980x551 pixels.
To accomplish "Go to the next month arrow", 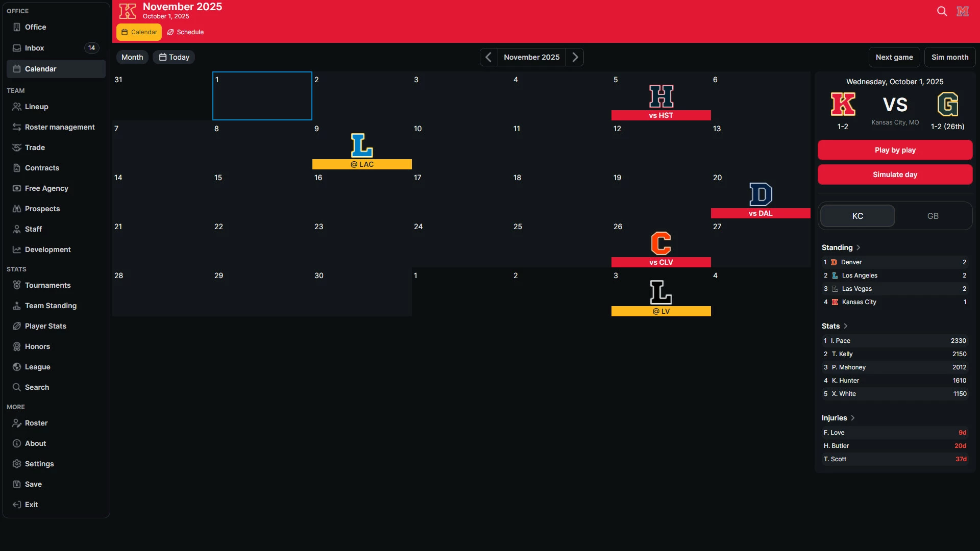I will pyautogui.click(x=575, y=57).
